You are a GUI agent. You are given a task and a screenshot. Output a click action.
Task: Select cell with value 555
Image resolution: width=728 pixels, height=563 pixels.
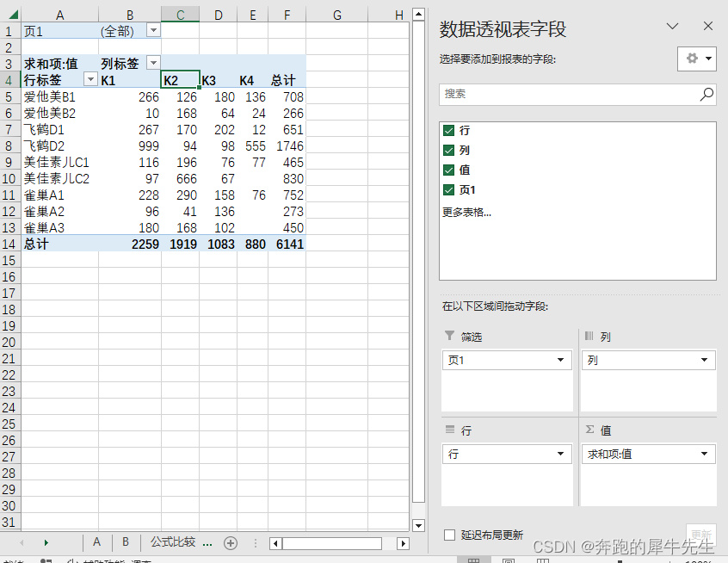[x=253, y=145]
